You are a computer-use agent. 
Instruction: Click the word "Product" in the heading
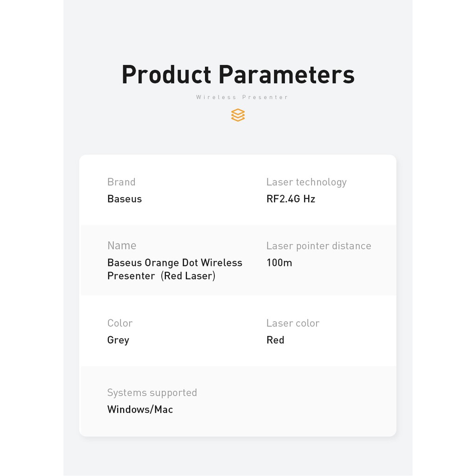pos(166,74)
